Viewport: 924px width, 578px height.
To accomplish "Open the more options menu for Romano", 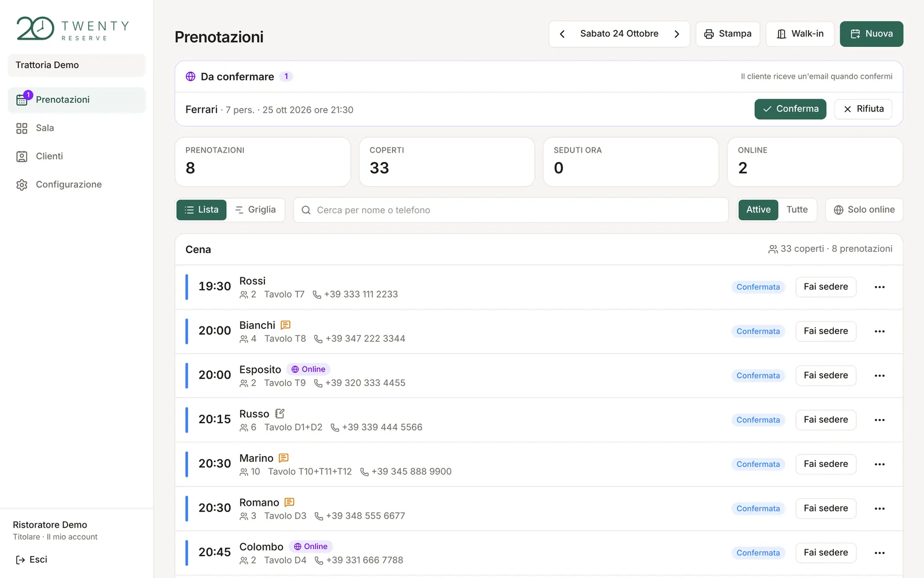I will click(880, 509).
